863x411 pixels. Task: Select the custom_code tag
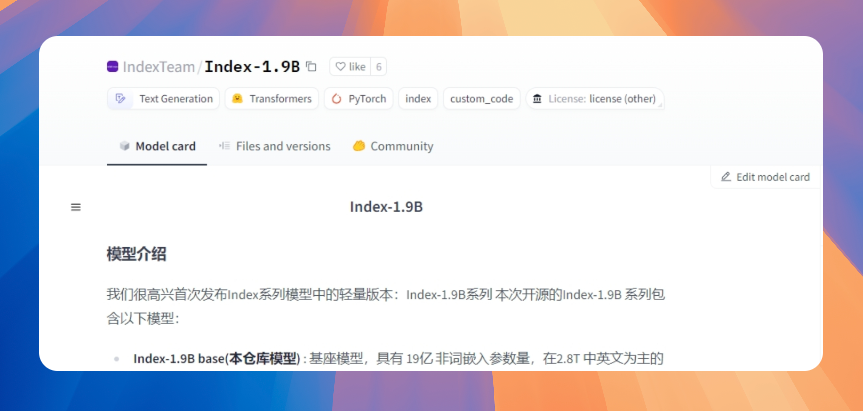[x=482, y=99]
